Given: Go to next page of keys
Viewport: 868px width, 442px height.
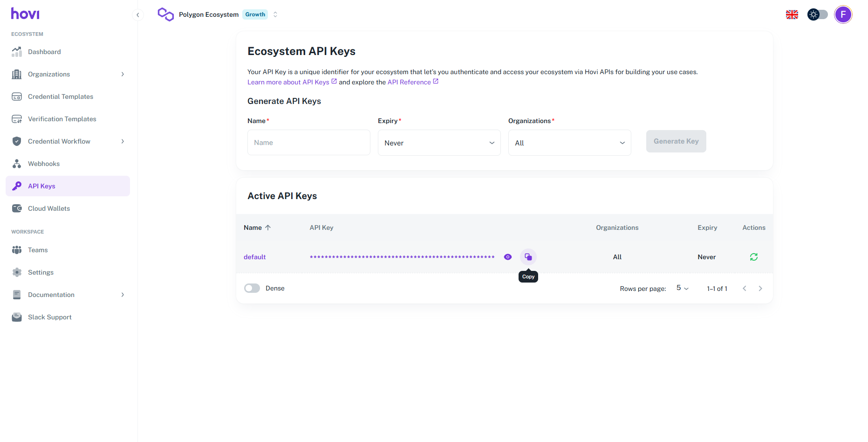Looking at the screenshot, I should 760,289.
